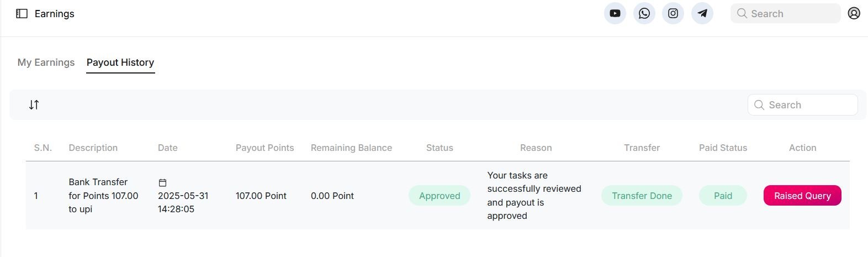Click the Approved status badge

coord(440,196)
